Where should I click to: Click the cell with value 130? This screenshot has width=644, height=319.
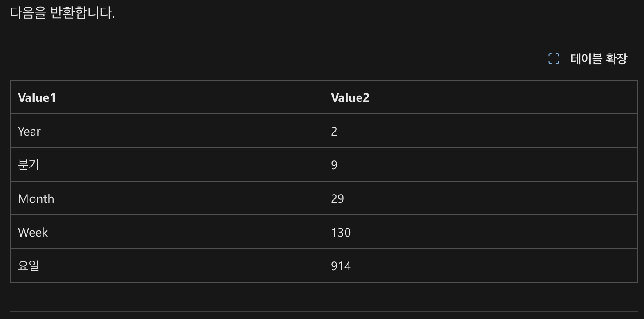click(480, 232)
